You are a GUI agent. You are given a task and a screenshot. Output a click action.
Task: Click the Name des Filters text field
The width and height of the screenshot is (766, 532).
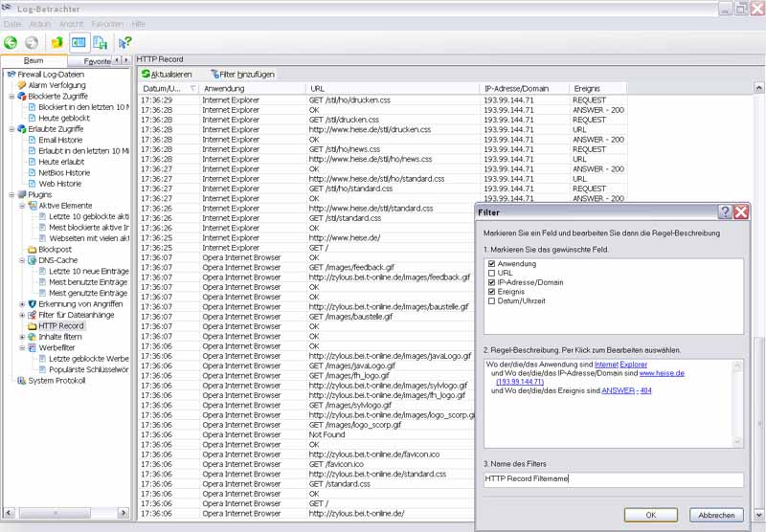(613, 479)
